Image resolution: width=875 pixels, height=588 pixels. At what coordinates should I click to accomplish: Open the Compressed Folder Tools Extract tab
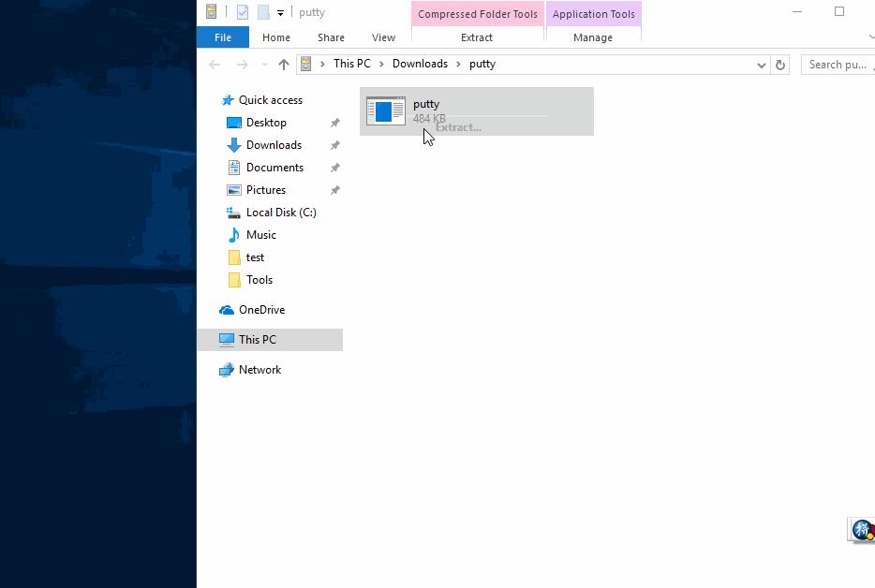pos(477,37)
